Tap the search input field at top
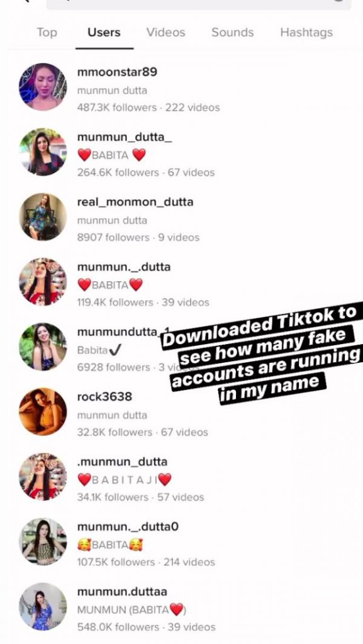This screenshot has width=363, height=644. point(199,3)
